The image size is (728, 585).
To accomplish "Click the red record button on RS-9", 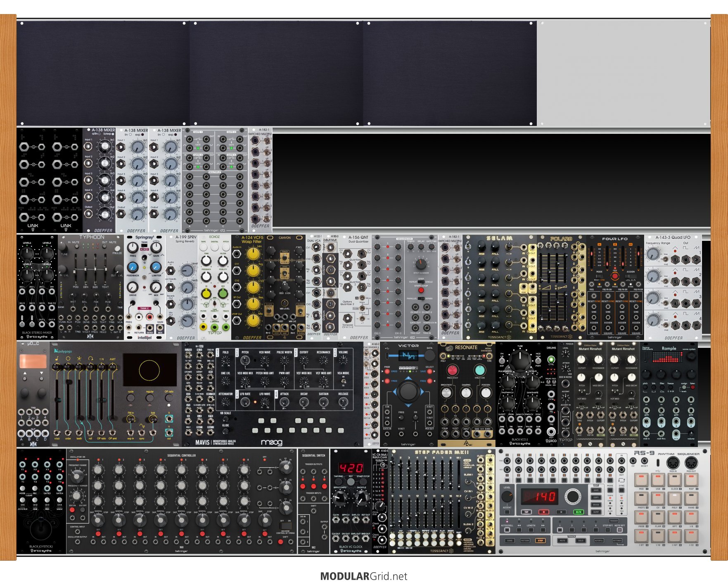I will [x=544, y=512].
